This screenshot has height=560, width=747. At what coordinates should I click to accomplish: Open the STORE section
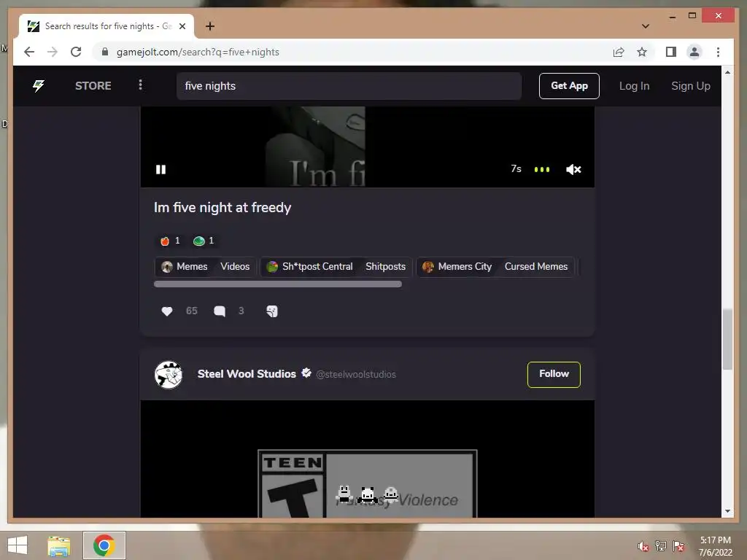pos(93,86)
